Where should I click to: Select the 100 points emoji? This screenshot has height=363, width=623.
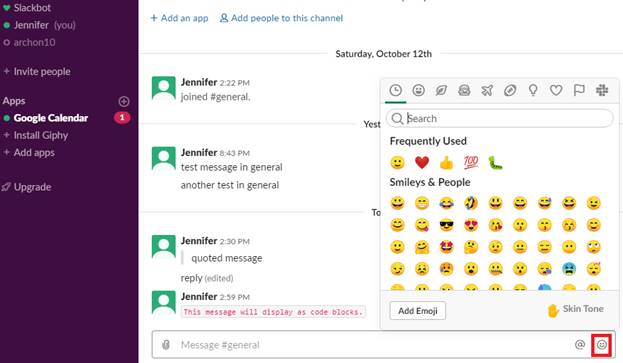[471, 162]
